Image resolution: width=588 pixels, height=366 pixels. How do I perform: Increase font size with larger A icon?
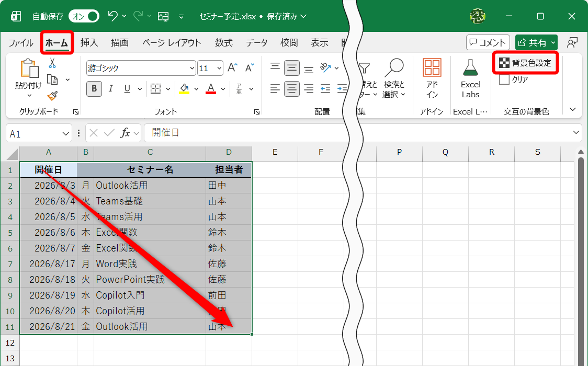(232, 67)
